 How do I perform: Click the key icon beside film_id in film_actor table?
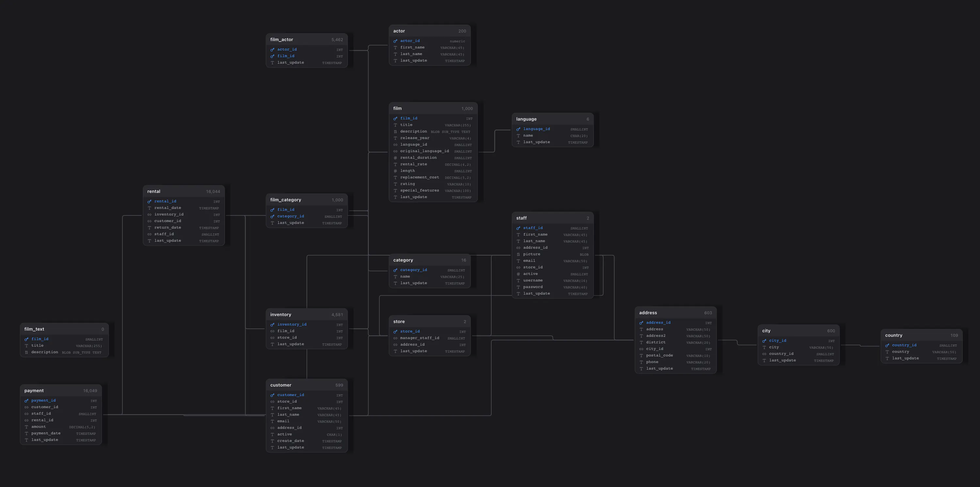pos(272,56)
